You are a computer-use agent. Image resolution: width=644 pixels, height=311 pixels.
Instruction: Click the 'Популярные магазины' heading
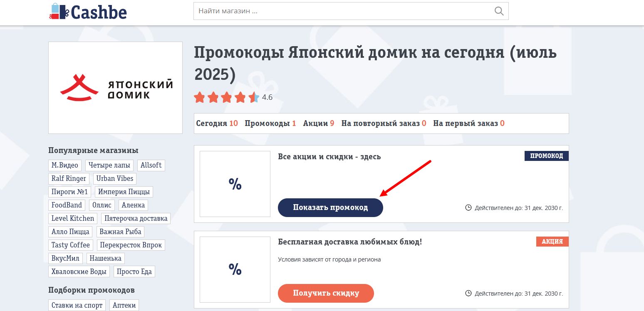[93, 151]
